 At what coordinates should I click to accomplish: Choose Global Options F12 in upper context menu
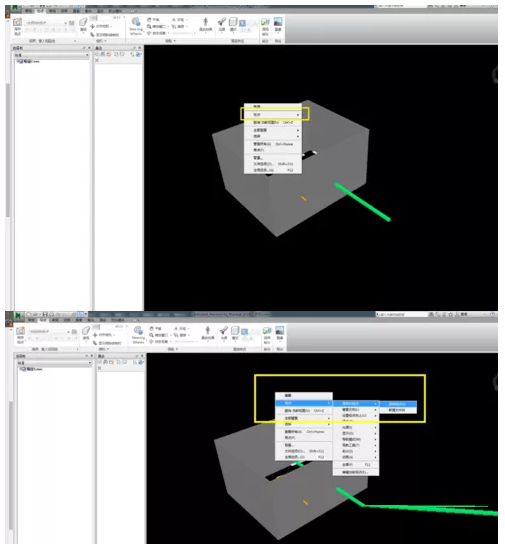coord(273,170)
